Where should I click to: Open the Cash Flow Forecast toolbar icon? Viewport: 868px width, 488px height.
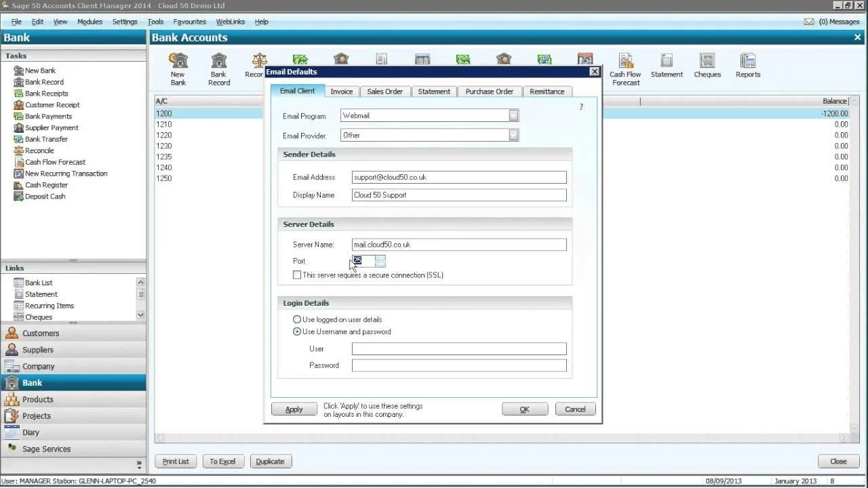pos(625,69)
